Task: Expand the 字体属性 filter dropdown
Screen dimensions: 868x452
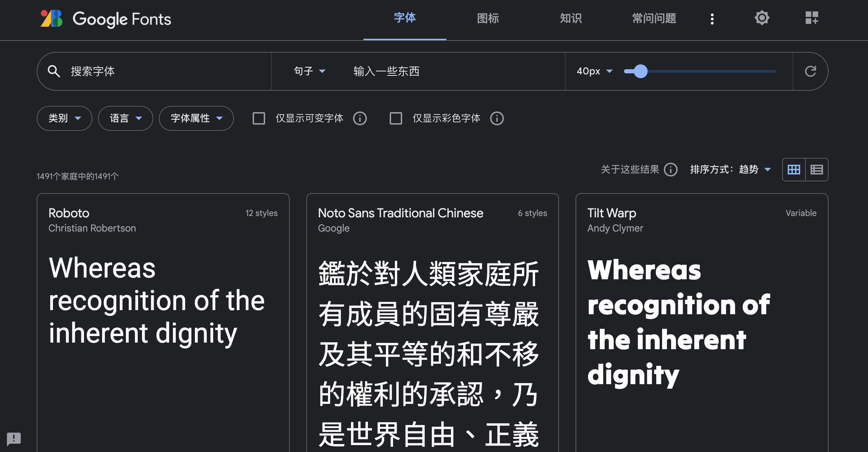Action: [x=196, y=118]
